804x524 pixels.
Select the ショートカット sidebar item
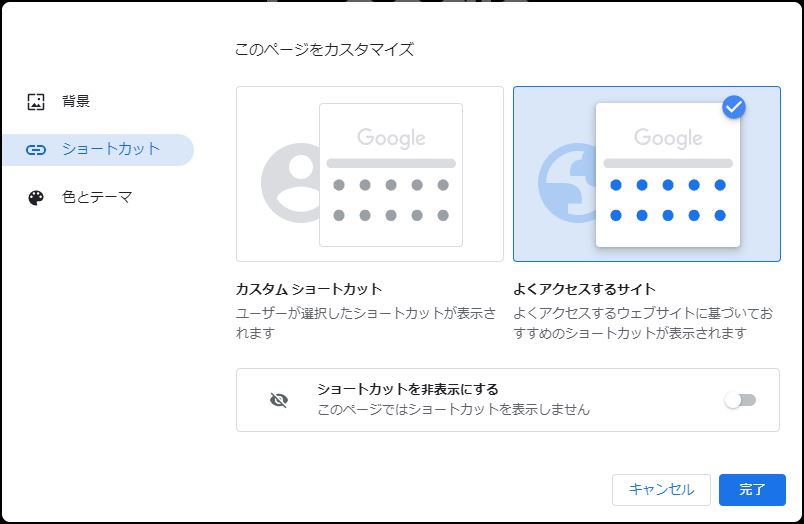pos(97,150)
